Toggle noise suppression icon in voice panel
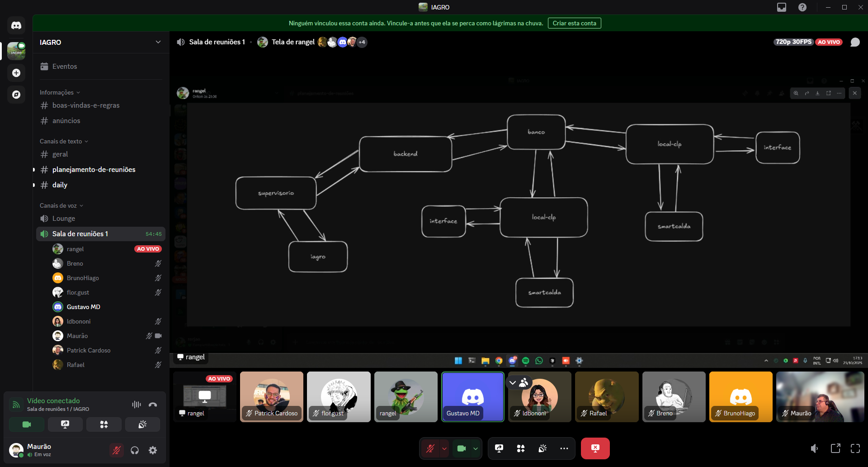Screen dimensions: 868x467 click(x=137, y=405)
